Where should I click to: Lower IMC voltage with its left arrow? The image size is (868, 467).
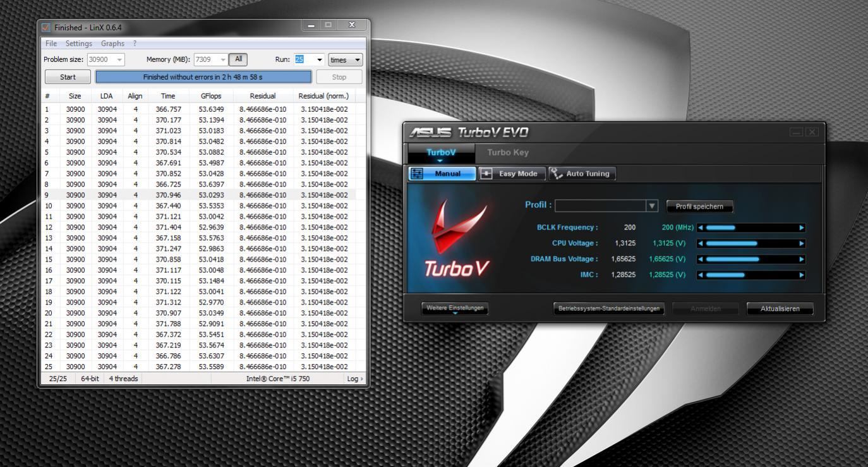coord(700,275)
